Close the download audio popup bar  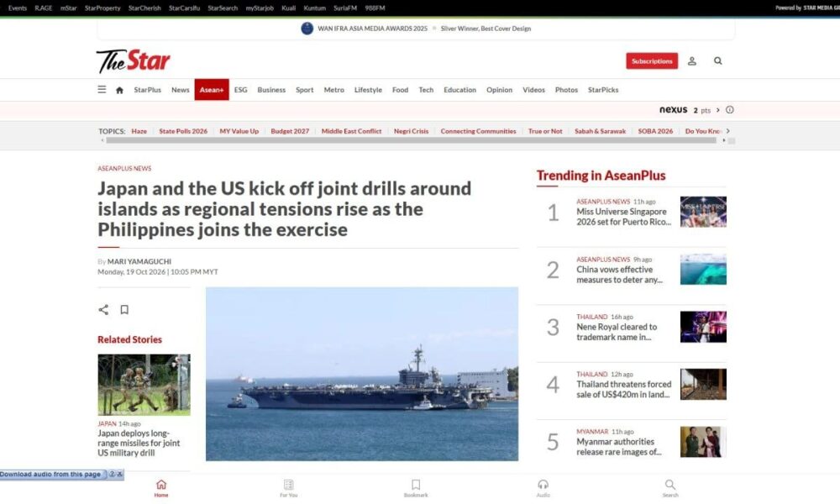pyautogui.click(x=120, y=474)
